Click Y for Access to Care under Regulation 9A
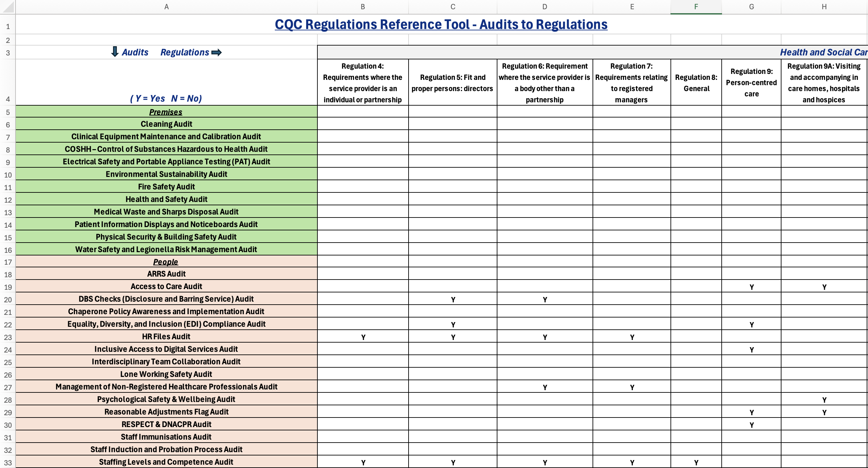The width and height of the screenshot is (868, 468). click(824, 287)
